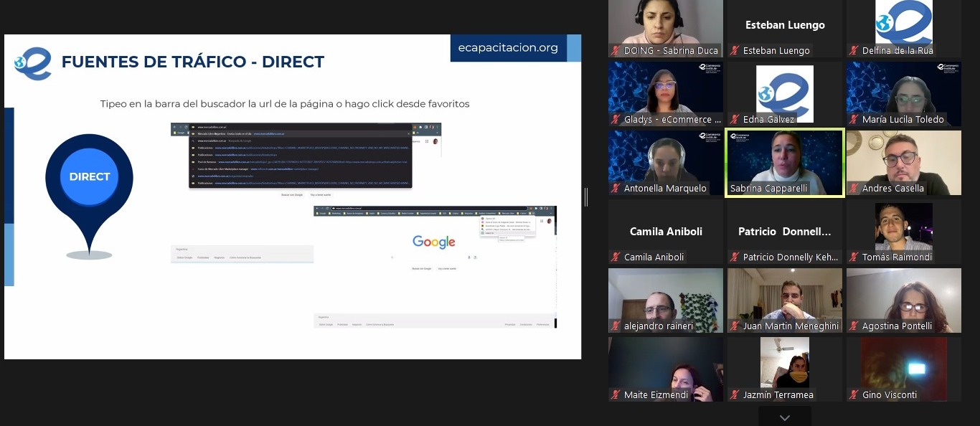Click the muted mic icon beside Esteban Luengo
Viewport: 980px width, 426px height.
pos(735,51)
